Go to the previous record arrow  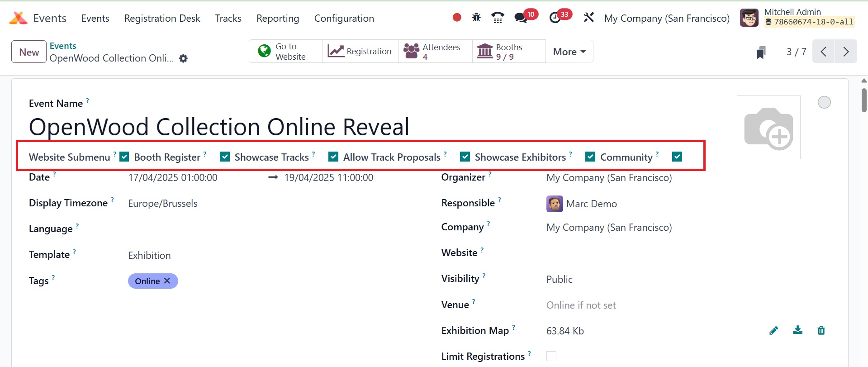(x=824, y=52)
